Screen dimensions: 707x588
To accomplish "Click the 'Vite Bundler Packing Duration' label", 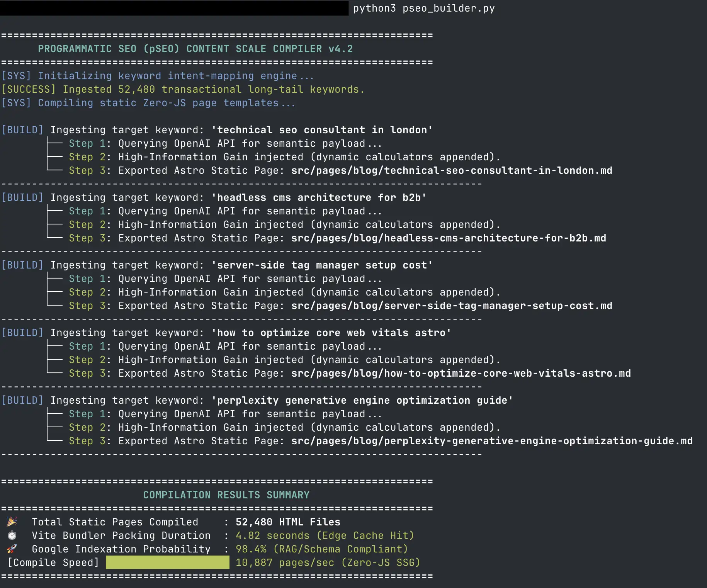I will click(121, 536).
